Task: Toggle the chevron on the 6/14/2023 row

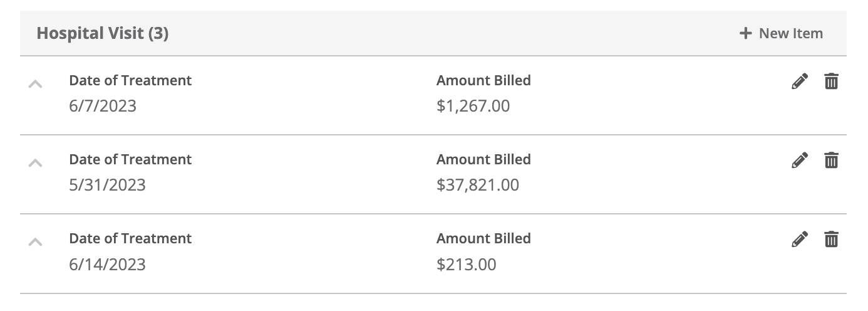Action: [x=36, y=241]
